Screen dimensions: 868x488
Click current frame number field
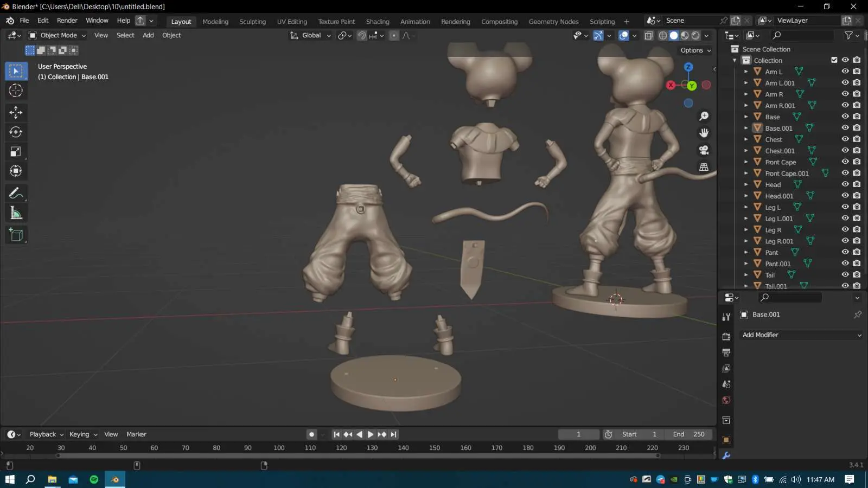pyautogui.click(x=578, y=434)
